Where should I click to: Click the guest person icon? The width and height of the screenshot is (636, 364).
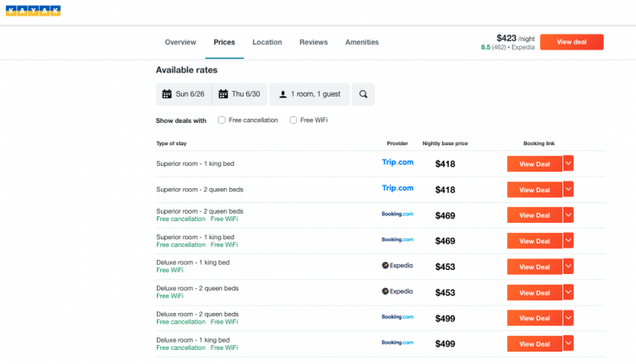click(281, 94)
